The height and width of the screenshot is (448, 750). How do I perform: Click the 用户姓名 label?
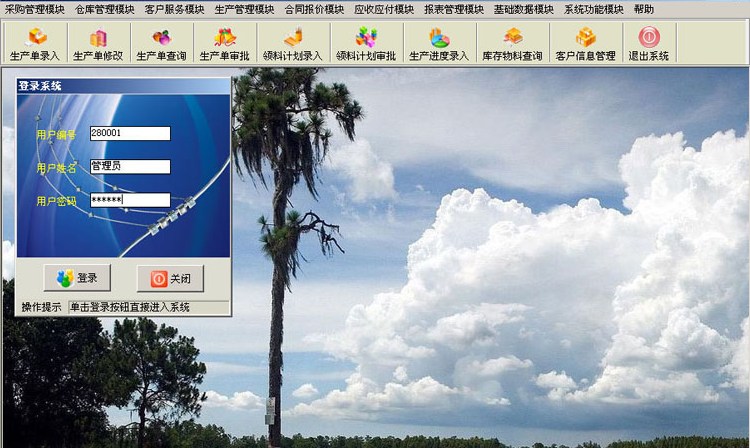pyautogui.click(x=56, y=168)
